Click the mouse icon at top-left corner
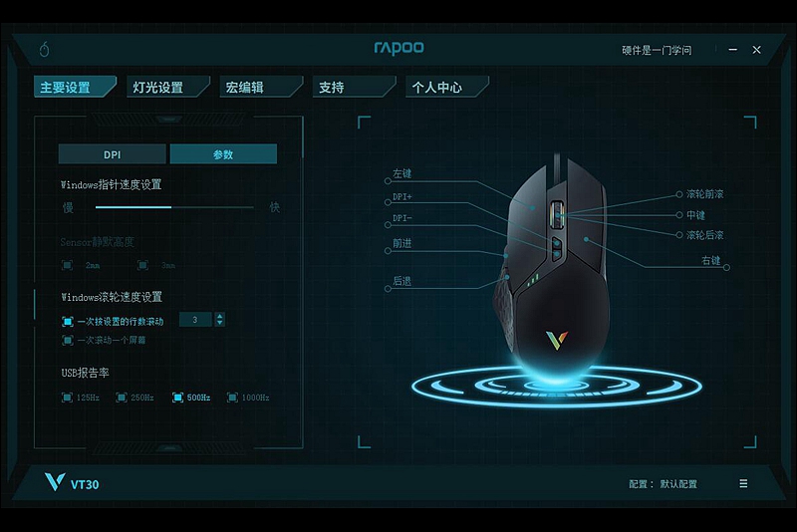Image resolution: width=797 pixels, height=532 pixels. tap(45, 50)
